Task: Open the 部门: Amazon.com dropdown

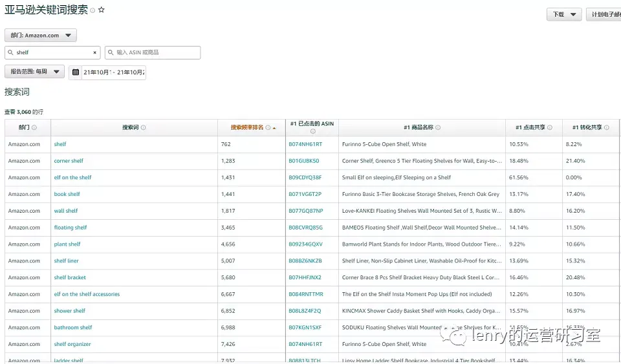Action: pyautogui.click(x=40, y=35)
